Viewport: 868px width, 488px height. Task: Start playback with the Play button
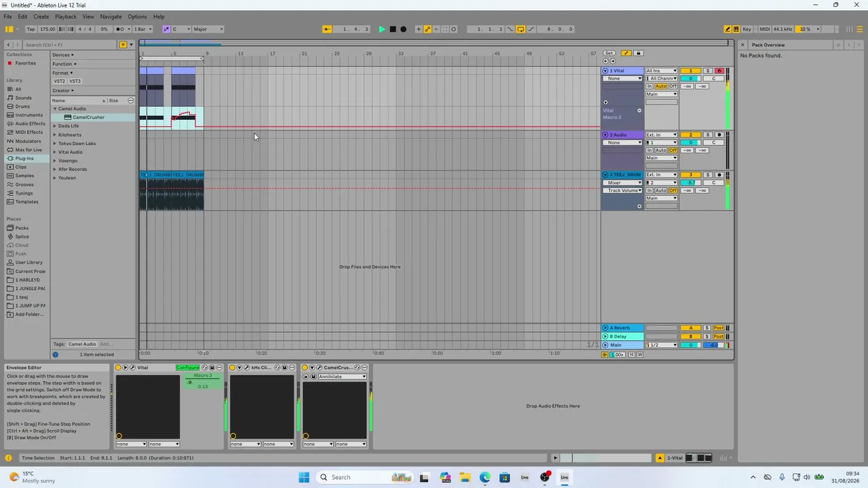coord(382,29)
